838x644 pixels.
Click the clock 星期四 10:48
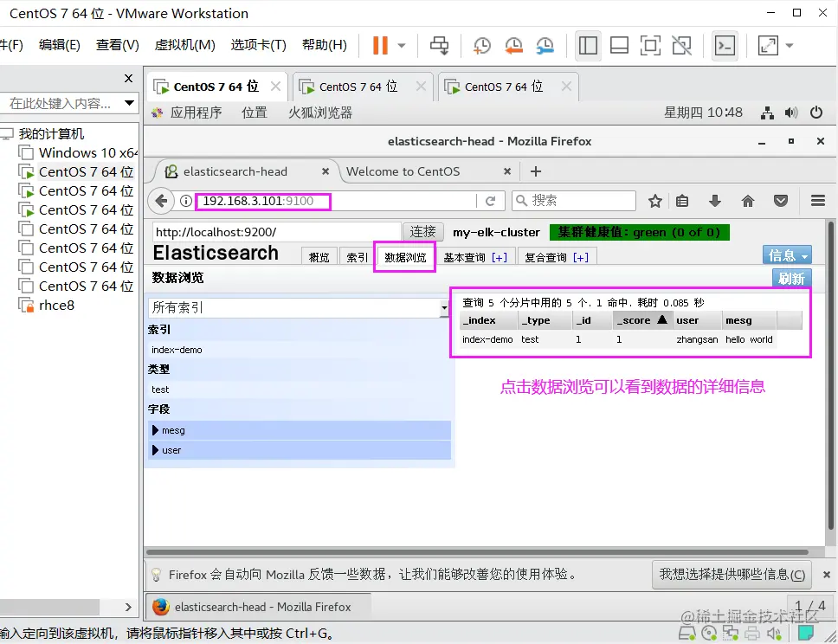tap(703, 113)
